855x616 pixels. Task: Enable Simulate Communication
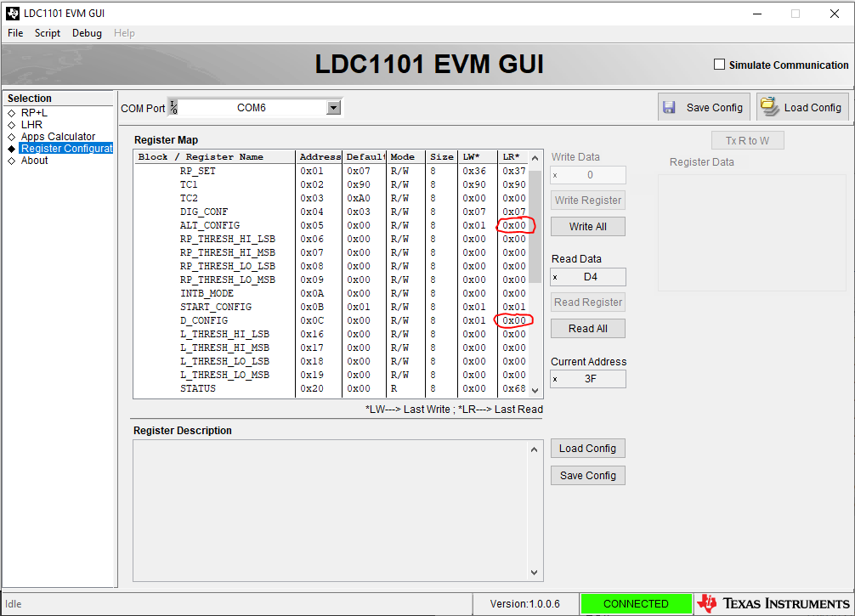(718, 64)
